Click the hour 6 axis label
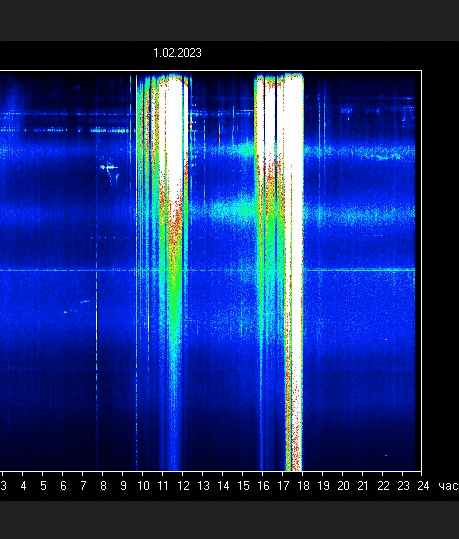459x539 pixels. [x=63, y=486]
